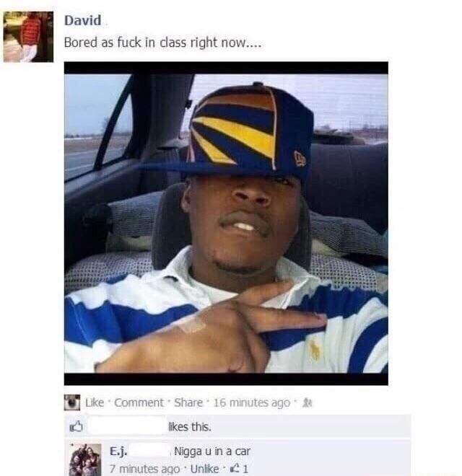Open the '7 minutes ago' comment timestamp
Image resolution: width=462 pixels, height=476 pixels.
pos(144,469)
